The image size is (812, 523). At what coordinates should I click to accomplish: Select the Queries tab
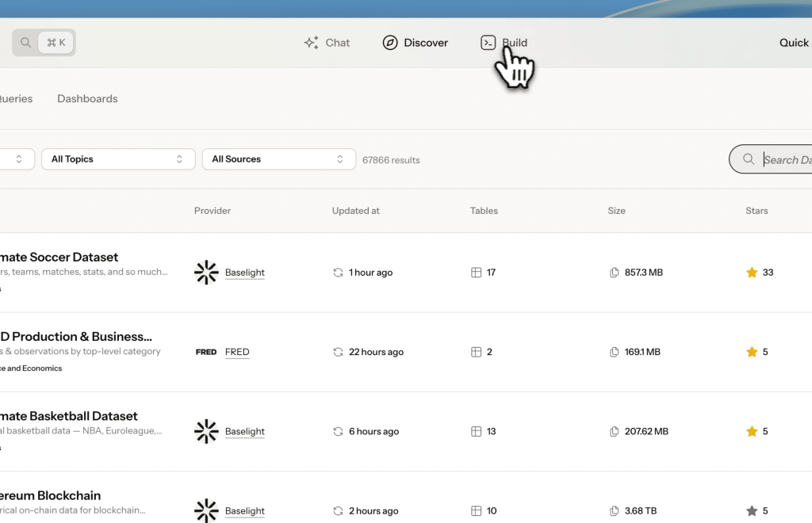pyautogui.click(x=16, y=98)
